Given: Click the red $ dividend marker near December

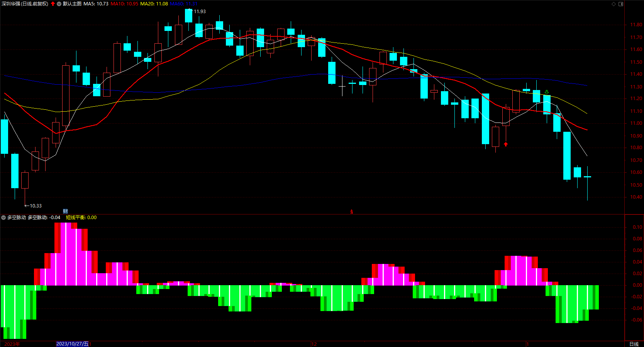Looking at the screenshot, I should click(351, 212).
